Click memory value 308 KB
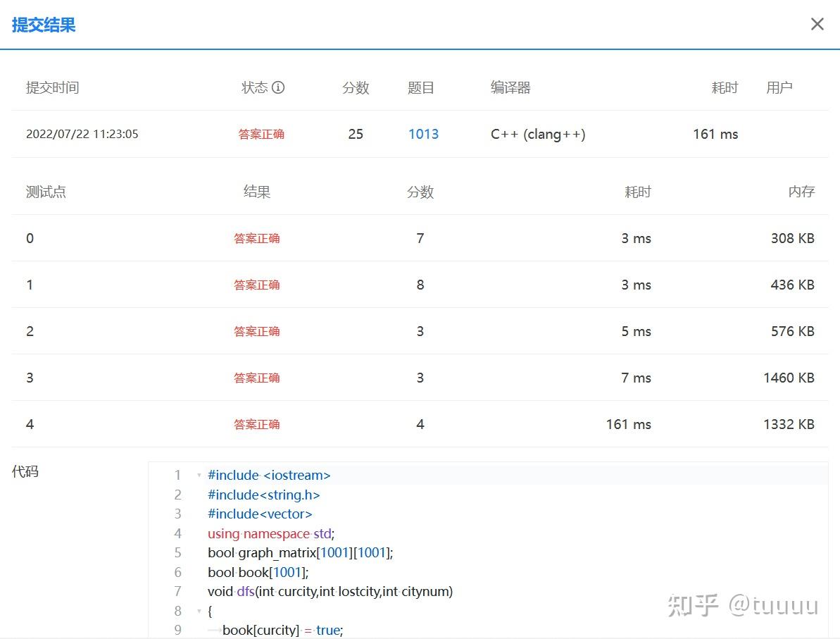 [x=792, y=239]
